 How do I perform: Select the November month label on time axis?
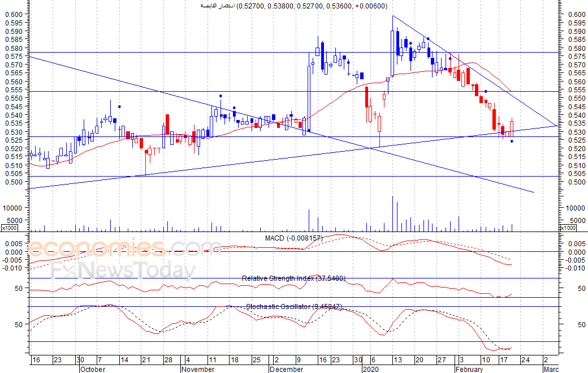click(198, 369)
